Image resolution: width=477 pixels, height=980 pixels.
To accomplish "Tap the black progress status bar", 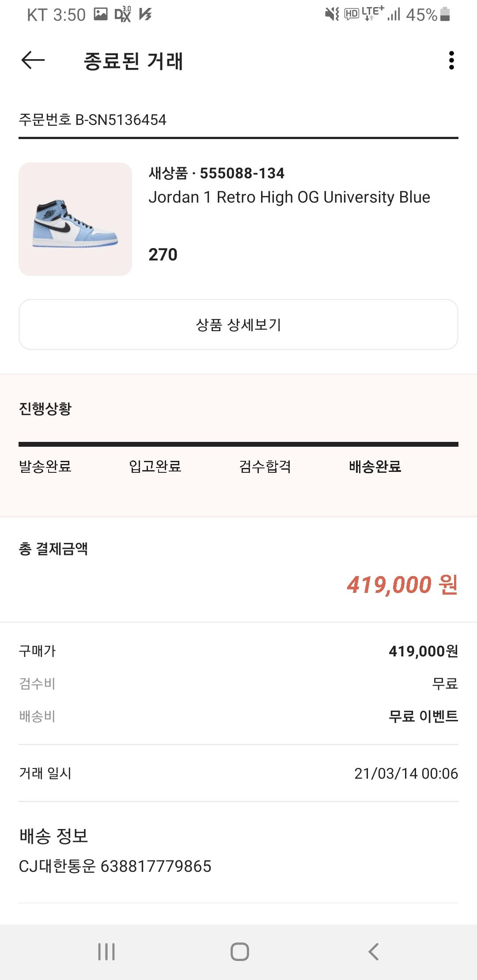I will tap(238, 444).
